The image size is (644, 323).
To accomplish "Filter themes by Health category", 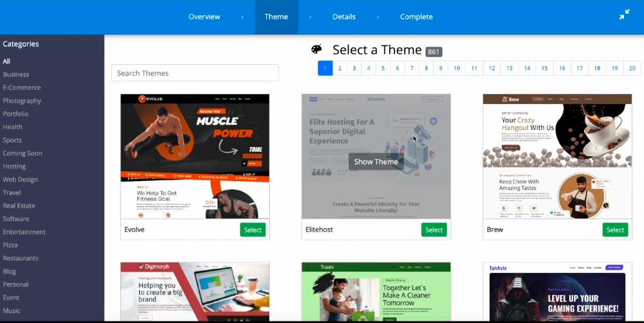I will pyautogui.click(x=12, y=127).
